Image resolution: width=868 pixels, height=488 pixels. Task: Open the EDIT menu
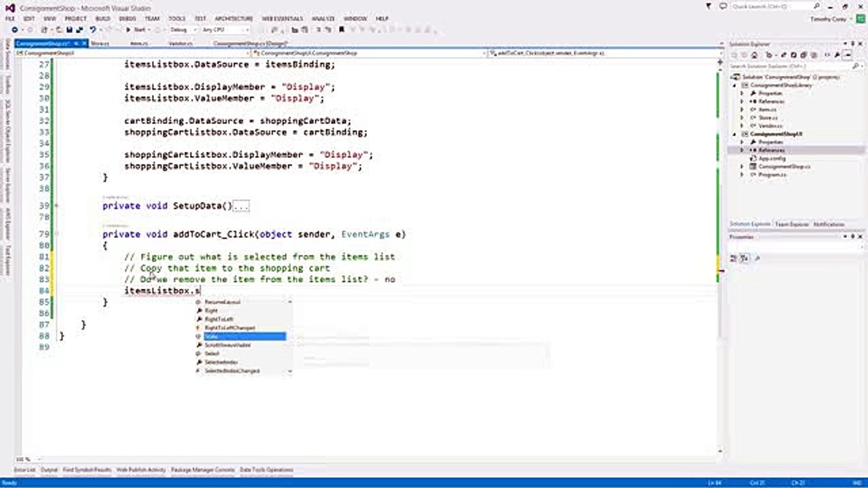click(x=29, y=19)
